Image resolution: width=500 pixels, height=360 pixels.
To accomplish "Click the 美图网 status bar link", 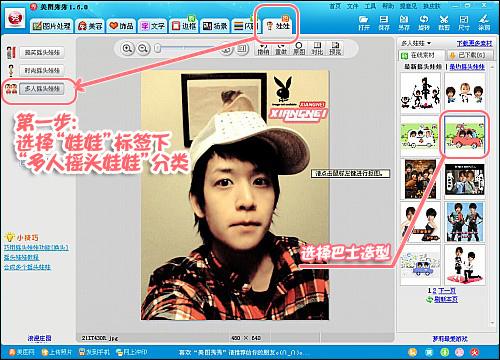I will pos(22,352).
